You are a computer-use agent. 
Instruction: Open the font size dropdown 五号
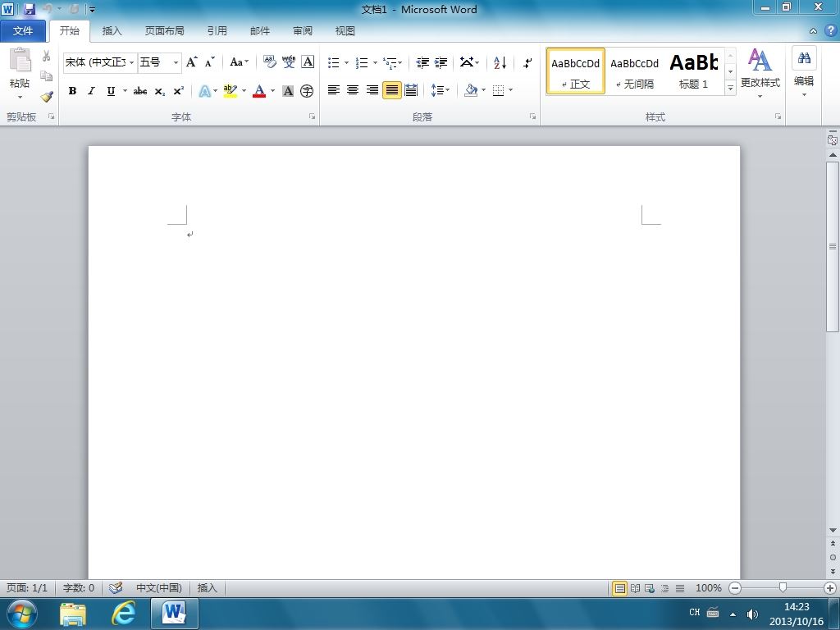coord(176,62)
